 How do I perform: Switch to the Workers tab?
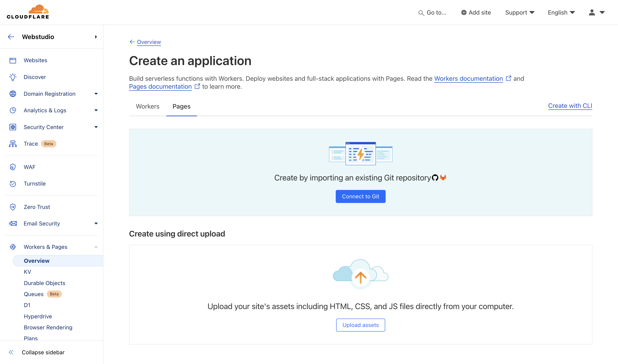[148, 107]
